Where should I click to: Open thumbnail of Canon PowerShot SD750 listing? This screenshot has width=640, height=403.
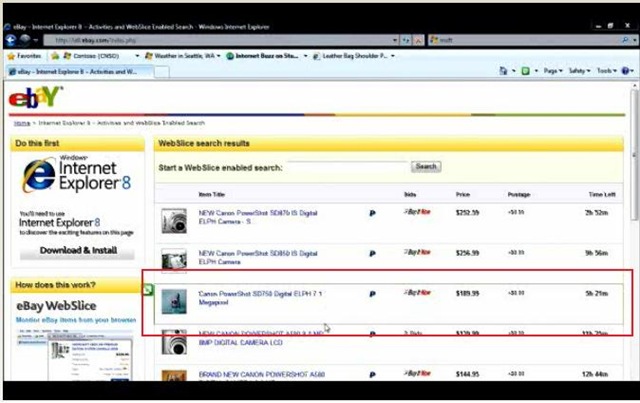[x=174, y=302]
